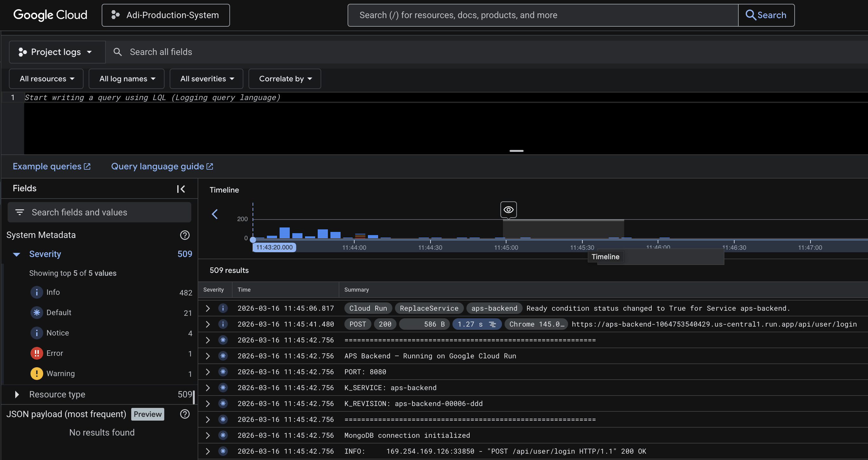Click the POST method chip
Screen dimensions: 868x460
coord(357,324)
